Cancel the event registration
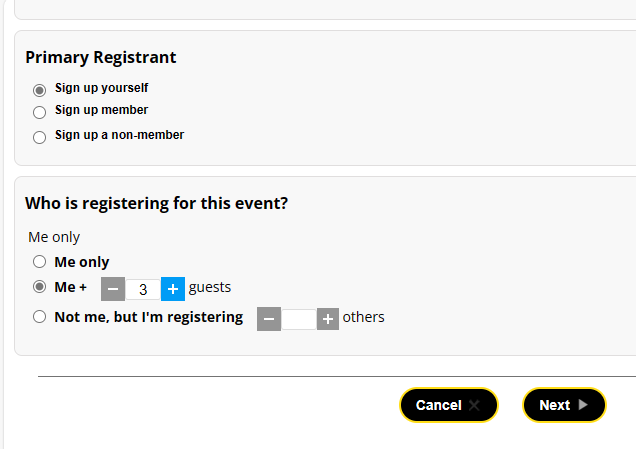The height and width of the screenshot is (449, 636). tap(448, 405)
